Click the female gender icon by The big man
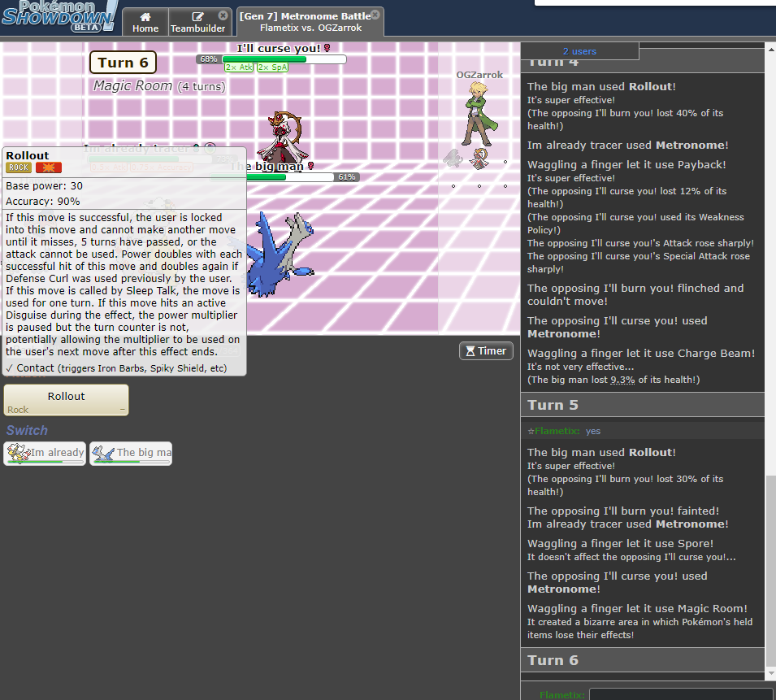776x700 pixels. point(310,166)
